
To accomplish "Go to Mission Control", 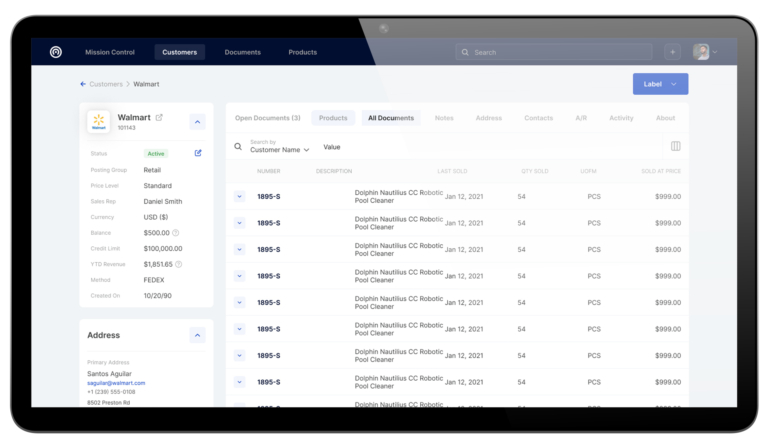I will (x=110, y=52).
